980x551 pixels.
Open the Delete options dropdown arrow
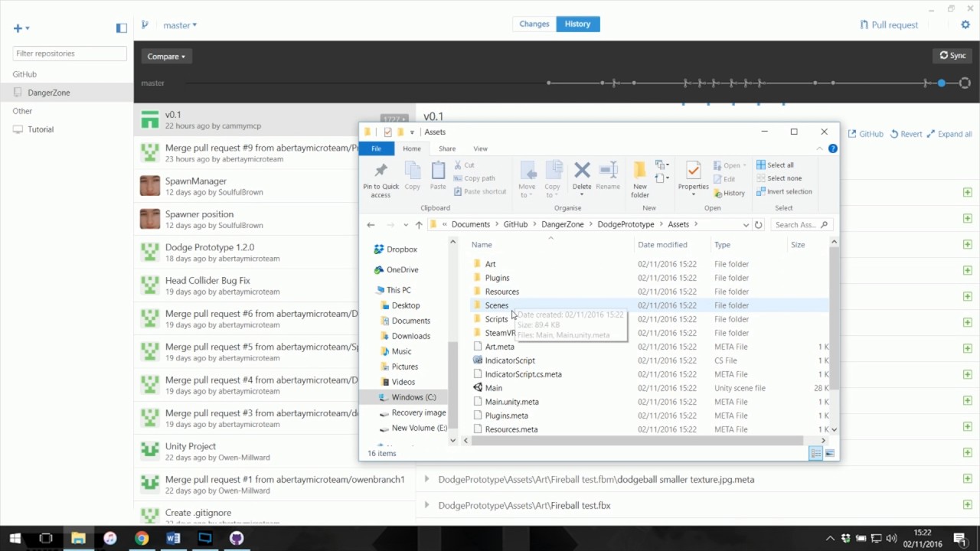[582, 194]
